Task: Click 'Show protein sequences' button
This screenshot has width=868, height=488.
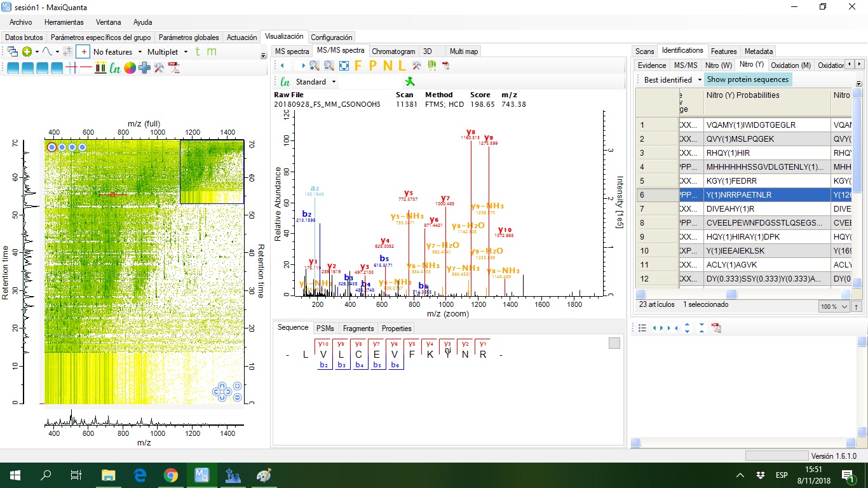Action: click(747, 80)
